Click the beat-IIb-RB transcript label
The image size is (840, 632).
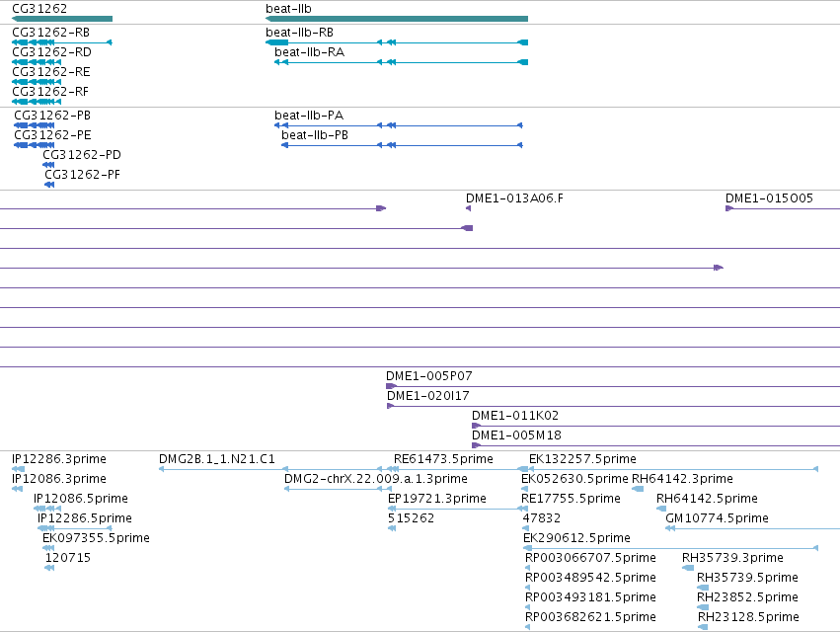[x=299, y=33]
